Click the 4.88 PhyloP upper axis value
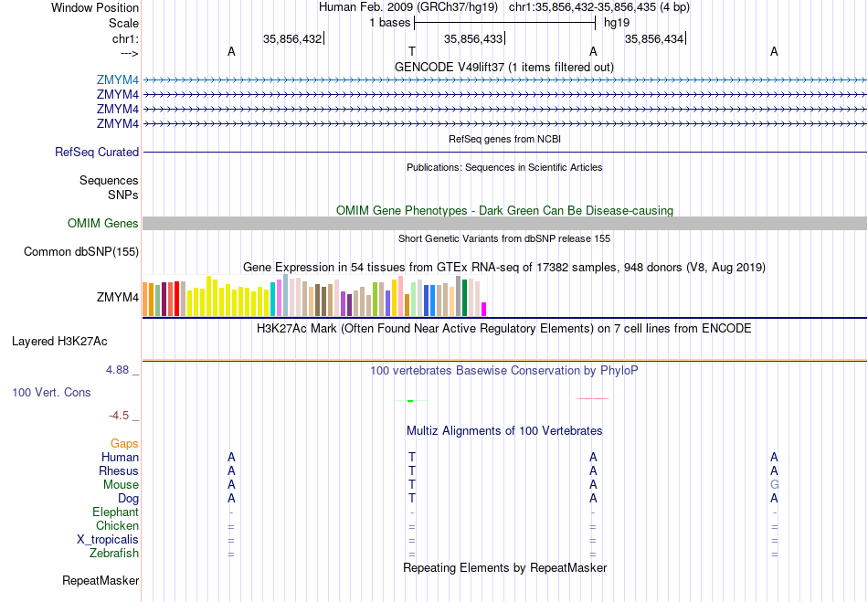 pyautogui.click(x=117, y=370)
